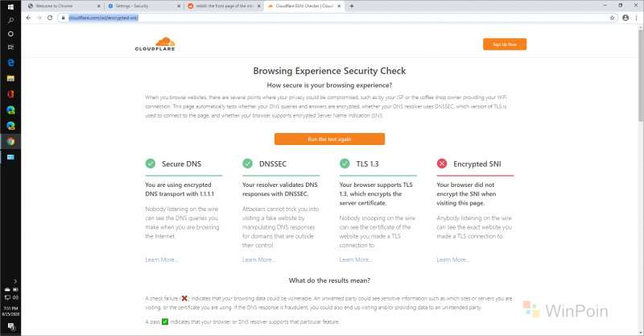Go forward to the next page
The image size is (644, 336).
tap(39, 18)
